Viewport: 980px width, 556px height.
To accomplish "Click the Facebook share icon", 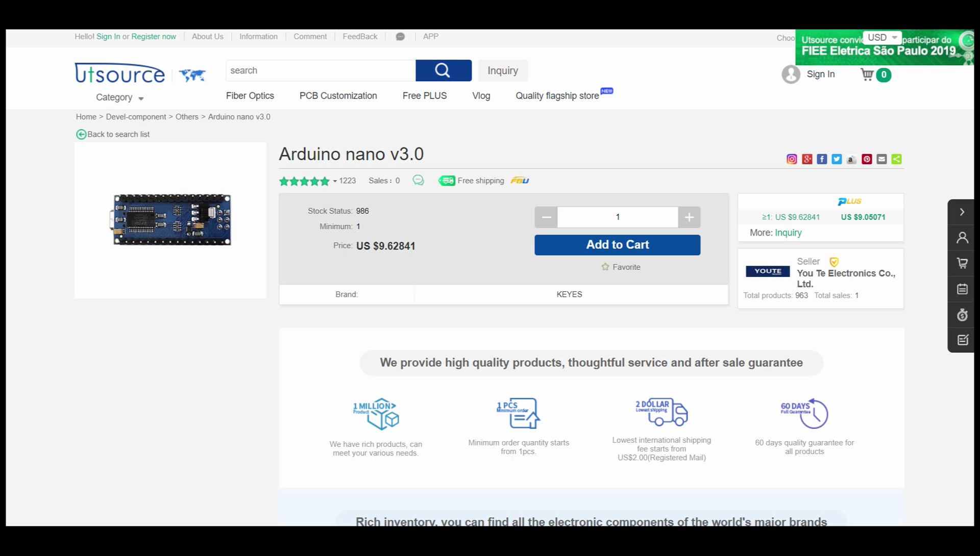I will 822,159.
